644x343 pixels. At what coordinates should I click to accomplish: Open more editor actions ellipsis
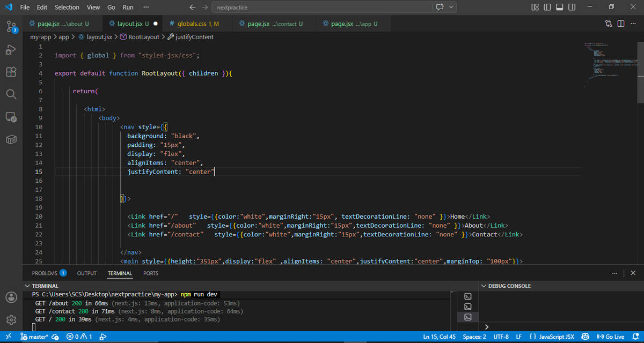point(632,24)
